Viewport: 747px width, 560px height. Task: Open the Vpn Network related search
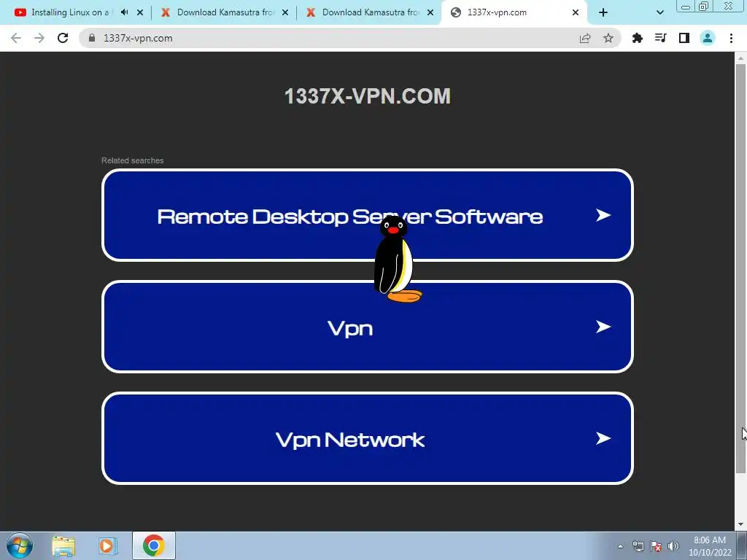click(x=368, y=438)
